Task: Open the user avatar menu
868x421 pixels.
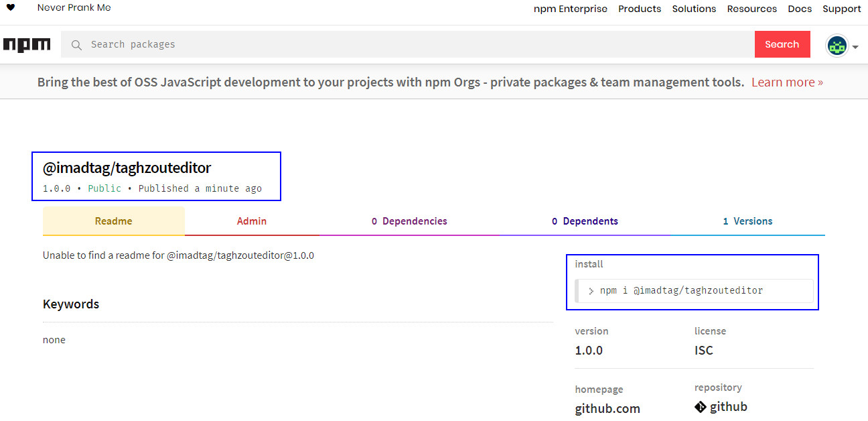Action: click(837, 46)
